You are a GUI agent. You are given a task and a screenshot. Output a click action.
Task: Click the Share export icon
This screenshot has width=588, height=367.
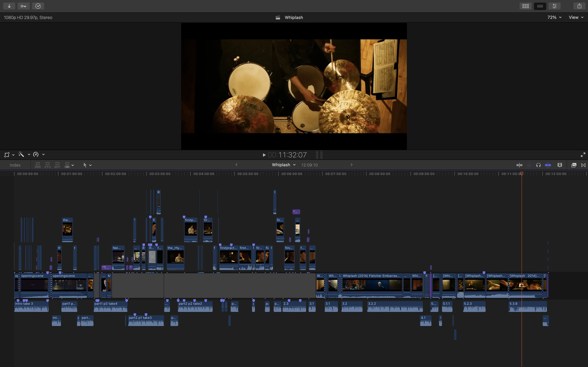pos(579,6)
